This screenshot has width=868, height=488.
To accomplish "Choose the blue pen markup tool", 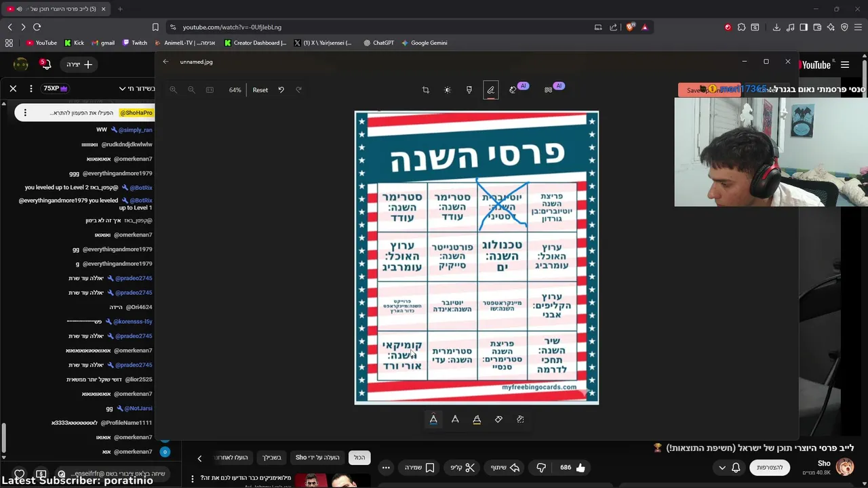I will (433, 420).
